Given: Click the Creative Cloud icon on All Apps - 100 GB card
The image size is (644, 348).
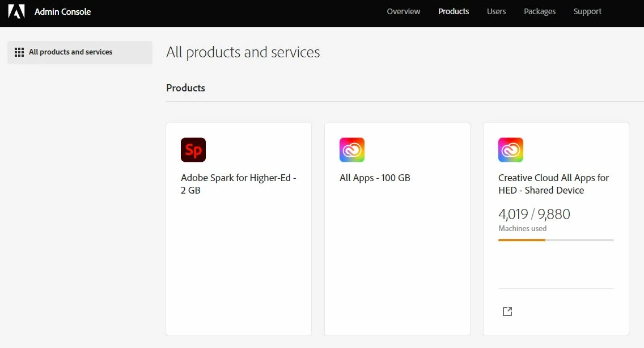Looking at the screenshot, I should (x=352, y=150).
